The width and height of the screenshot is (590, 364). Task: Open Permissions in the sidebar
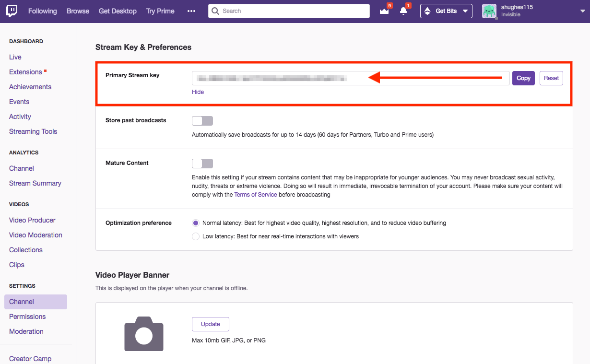tap(27, 317)
